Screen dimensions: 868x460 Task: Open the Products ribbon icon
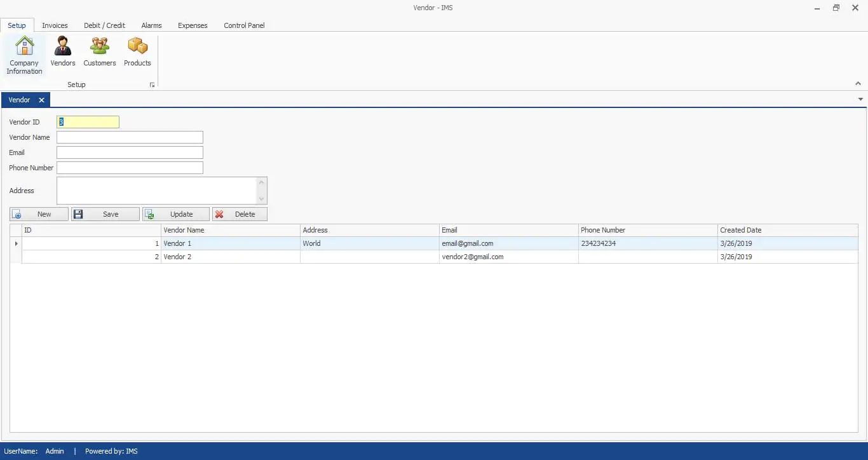coord(137,52)
